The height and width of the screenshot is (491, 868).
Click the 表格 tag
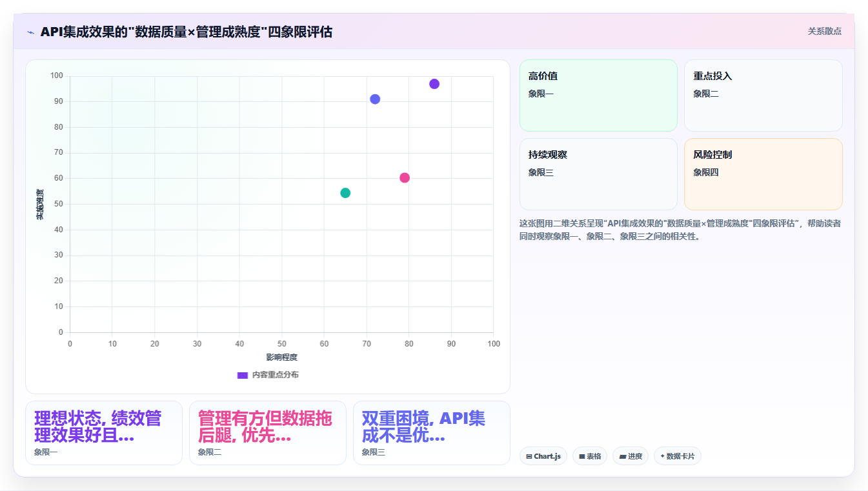tap(590, 456)
